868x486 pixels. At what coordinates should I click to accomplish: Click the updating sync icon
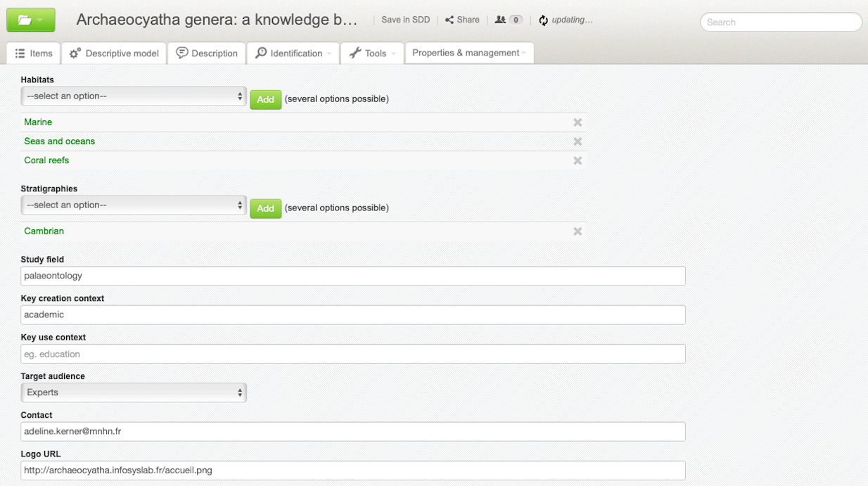(543, 20)
